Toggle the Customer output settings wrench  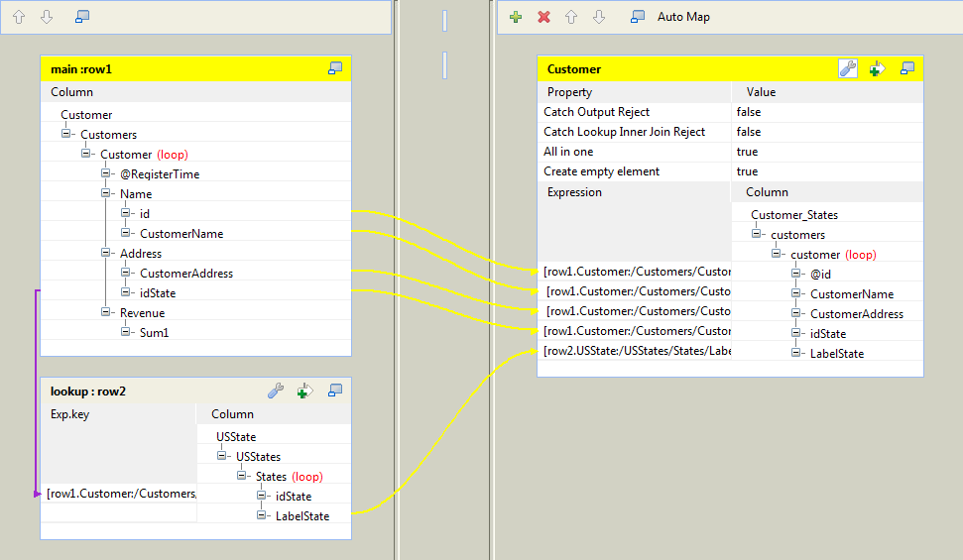point(848,68)
